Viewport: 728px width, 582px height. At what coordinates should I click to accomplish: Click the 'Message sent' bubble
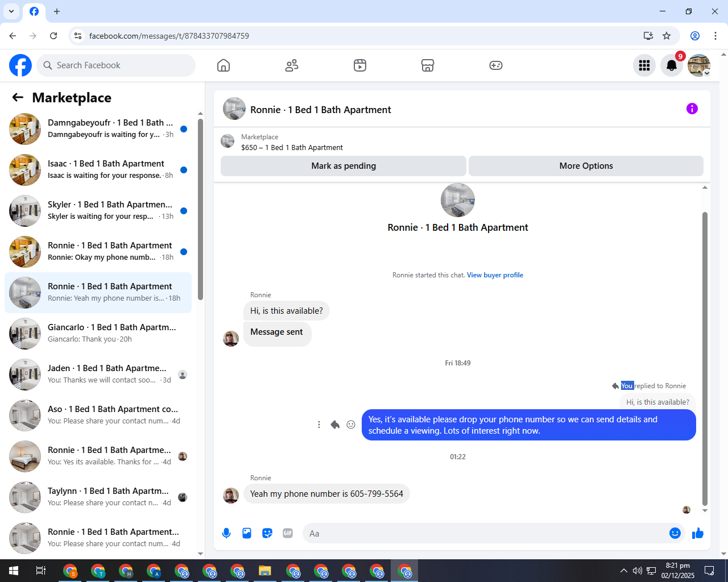277,333
